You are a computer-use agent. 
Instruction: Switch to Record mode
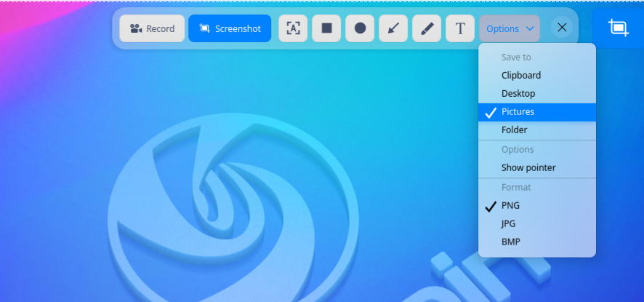click(152, 28)
